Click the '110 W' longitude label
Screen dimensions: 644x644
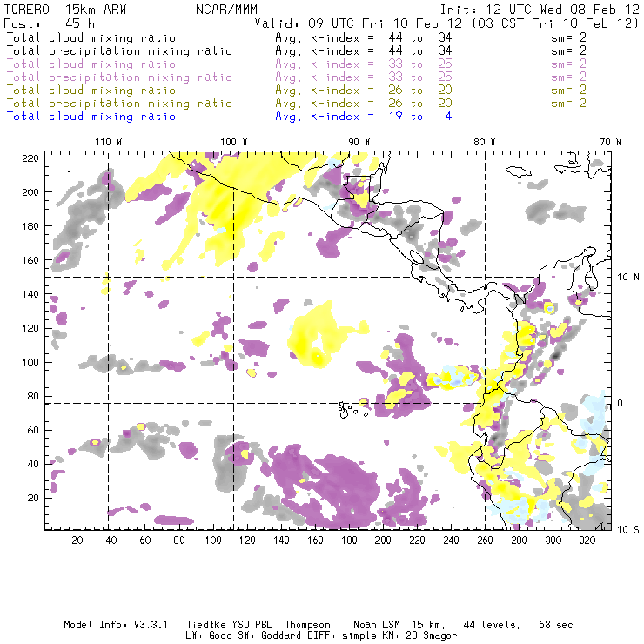coord(109,142)
